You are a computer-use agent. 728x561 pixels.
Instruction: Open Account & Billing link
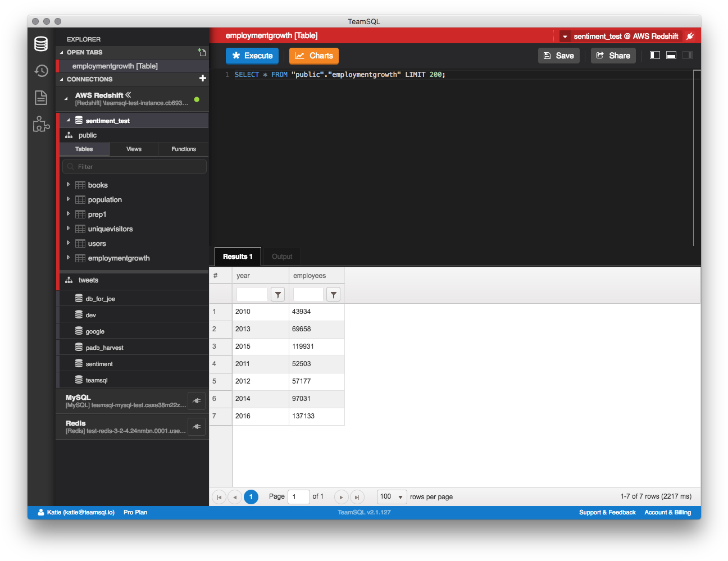click(x=668, y=512)
